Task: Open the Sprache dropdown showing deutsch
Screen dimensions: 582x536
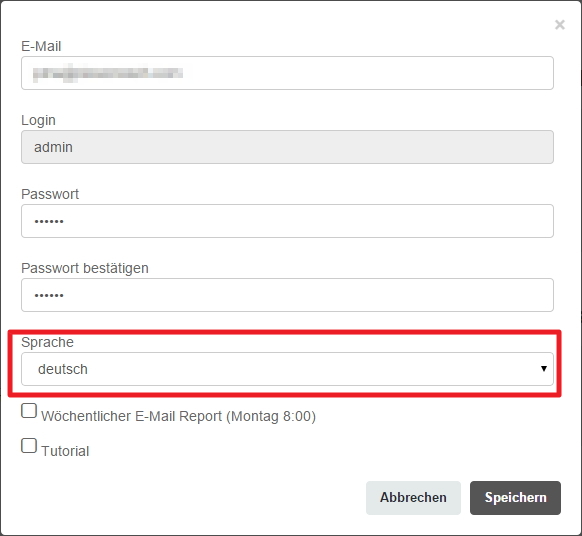Action: click(x=287, y=369)
